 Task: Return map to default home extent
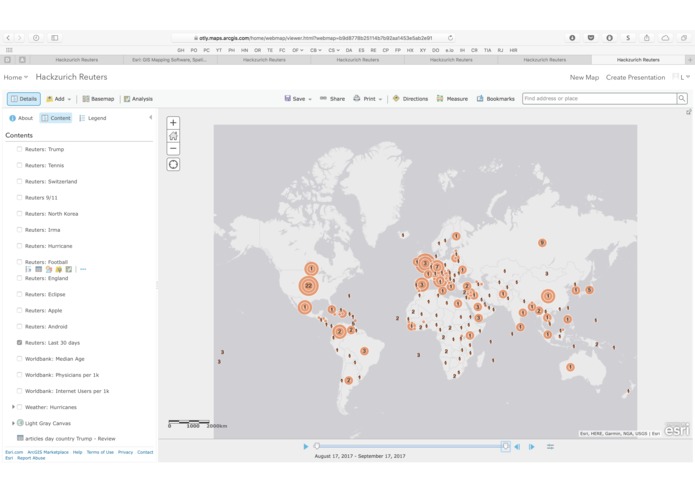click(x=173, y=136)
